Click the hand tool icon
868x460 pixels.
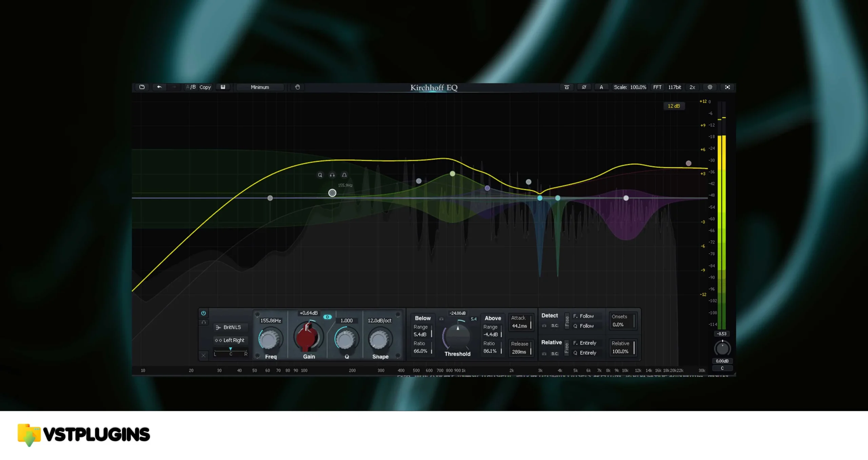[x=297, y=87]
